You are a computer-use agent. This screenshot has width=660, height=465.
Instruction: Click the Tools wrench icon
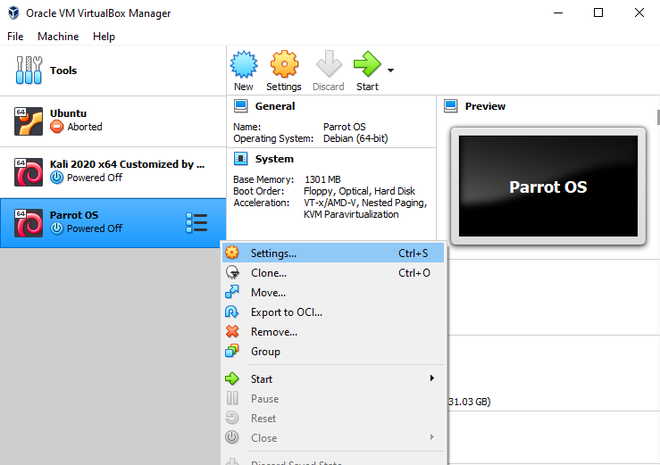point(29,70)
